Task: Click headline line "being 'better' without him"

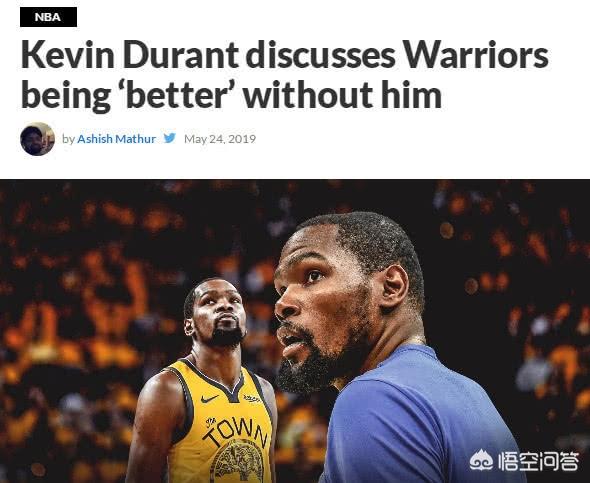Action: [231, 94]
